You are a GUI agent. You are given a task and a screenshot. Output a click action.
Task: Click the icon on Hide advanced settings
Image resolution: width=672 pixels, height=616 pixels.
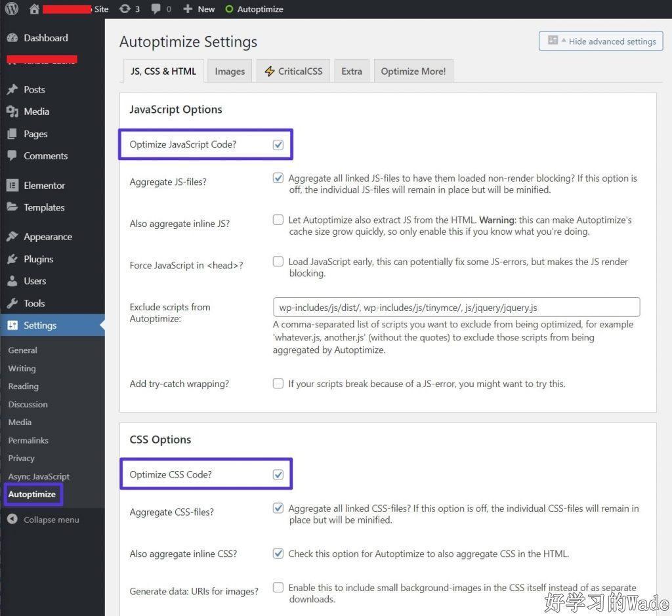tap(553, 40)
